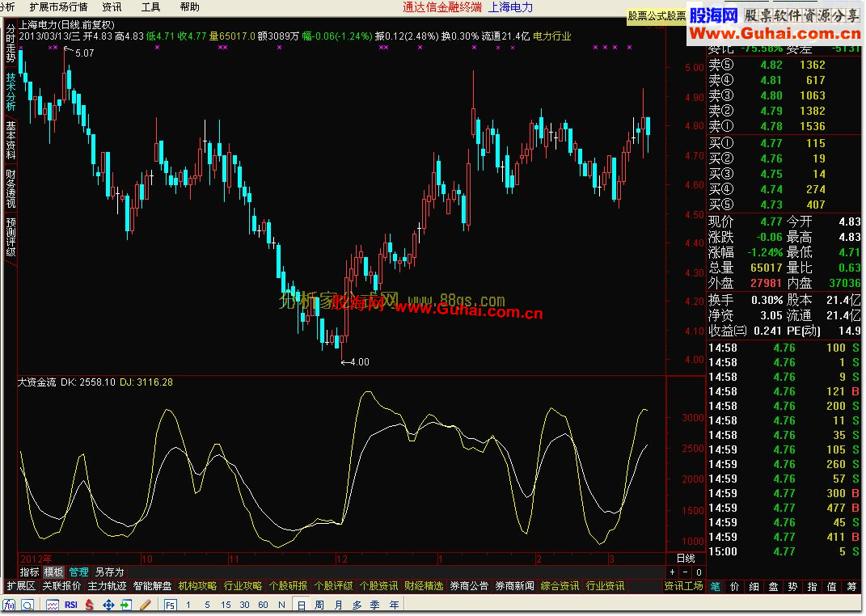Screen dimensions: 866x616
Task: Open 基本资料 side tab
Action: pyautogui.click(x=11, y=140)
